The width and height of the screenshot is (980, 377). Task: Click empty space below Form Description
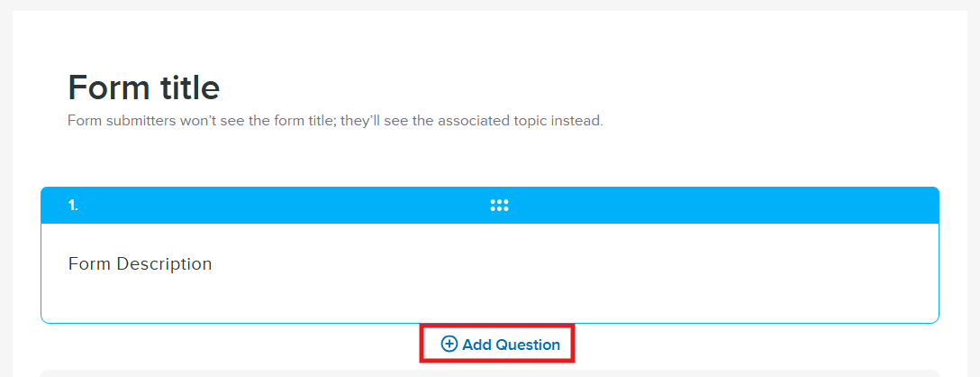point(490,301)
